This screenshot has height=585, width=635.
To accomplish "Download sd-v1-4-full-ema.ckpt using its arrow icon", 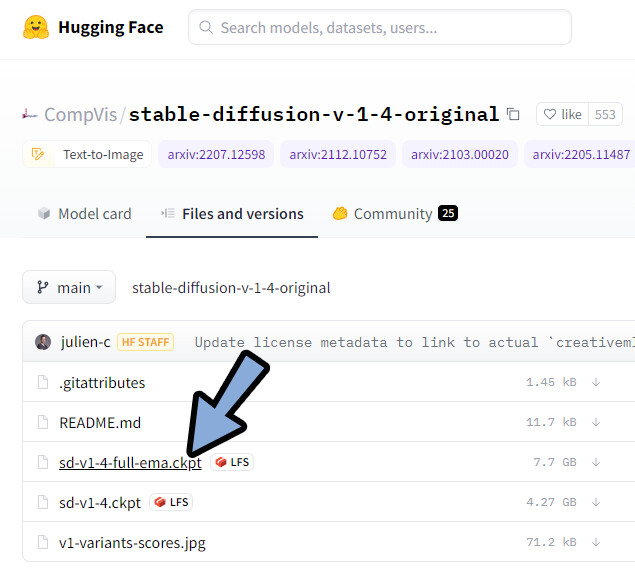I will tap(596, 462).
